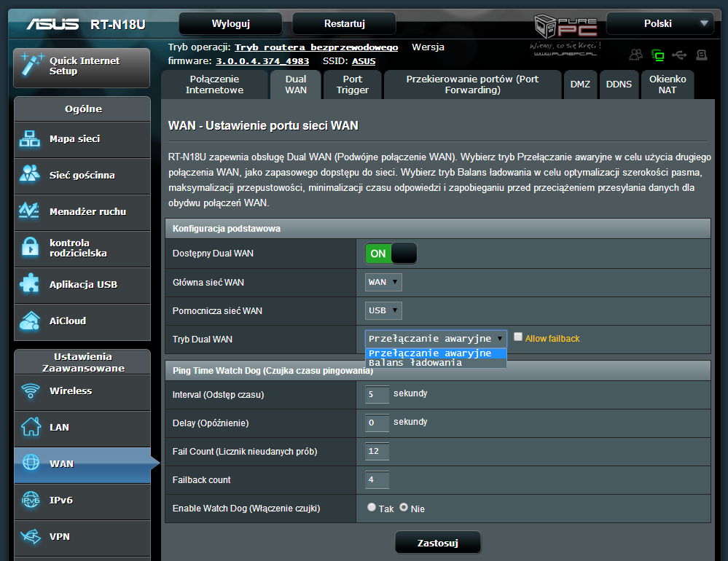Open the AiCloud menu item
This screenshot has height=561, width=728.
[x=82, y=321]
